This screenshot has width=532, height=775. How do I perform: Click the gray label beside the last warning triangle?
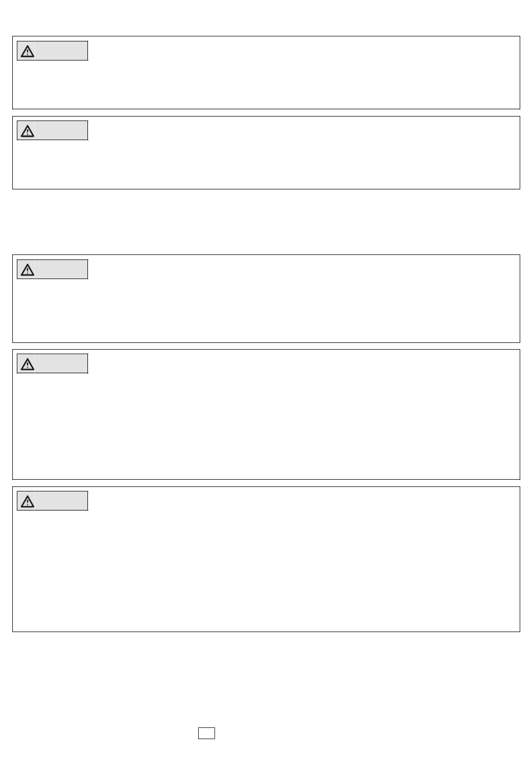(x=62, y=501)
